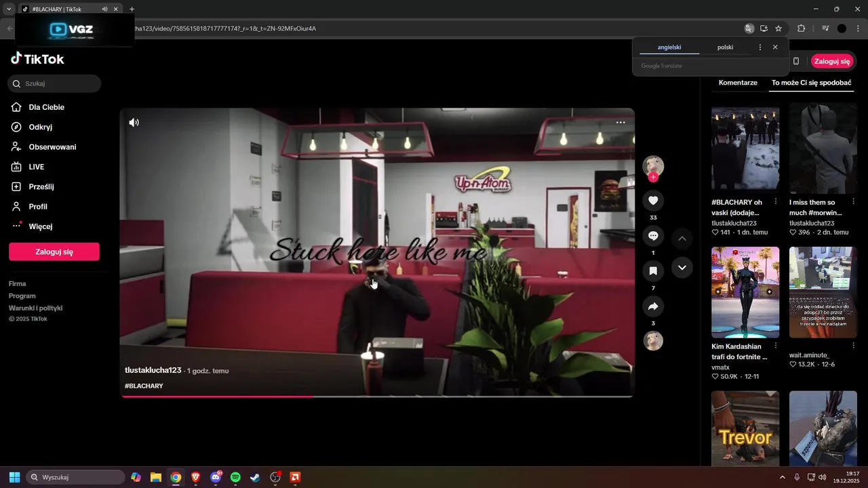
Task: Switch to Komentarze tab
Action: (738, 83)
